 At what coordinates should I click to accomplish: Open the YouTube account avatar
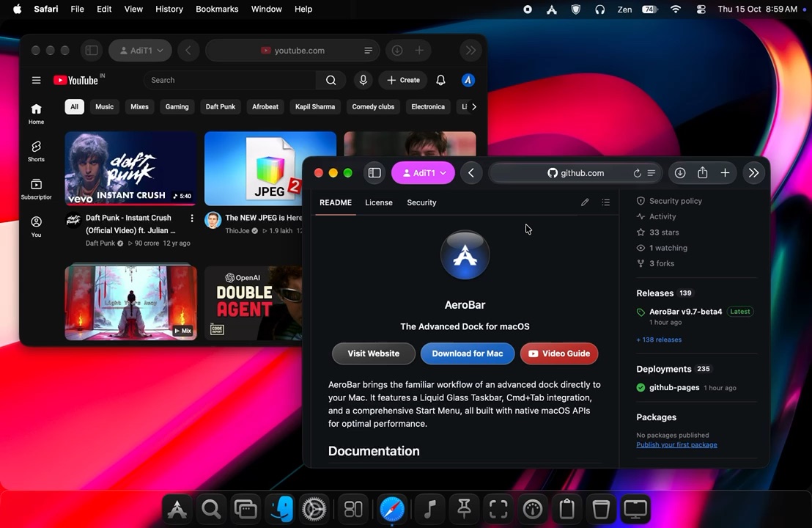pos(468,80)
